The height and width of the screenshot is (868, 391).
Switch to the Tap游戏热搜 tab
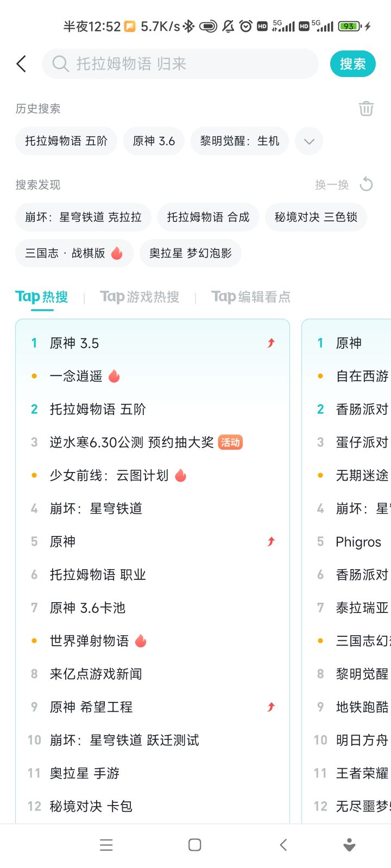click(140, 297)
